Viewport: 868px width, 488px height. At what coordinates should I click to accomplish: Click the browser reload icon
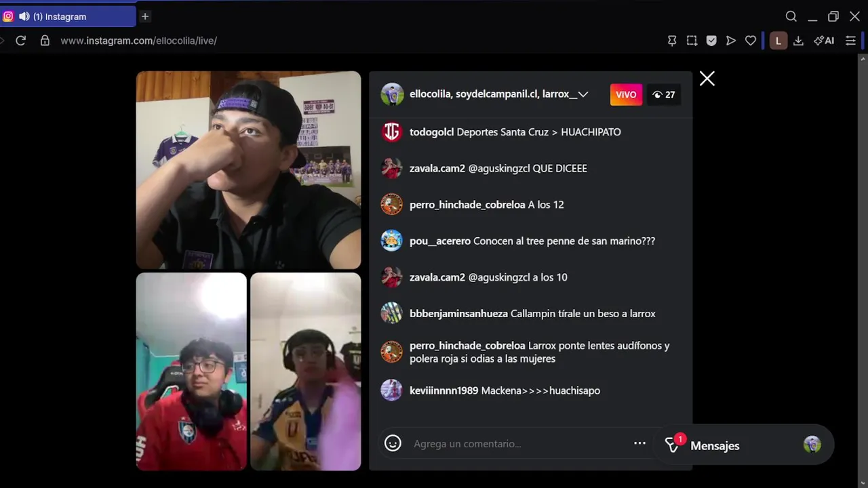(x=20, y=41)
